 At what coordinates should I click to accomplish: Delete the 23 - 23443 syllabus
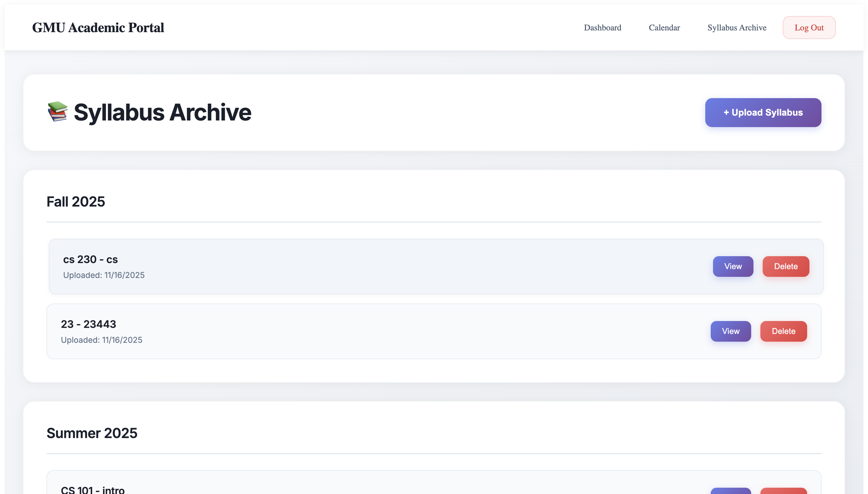(x=783, y=331)
